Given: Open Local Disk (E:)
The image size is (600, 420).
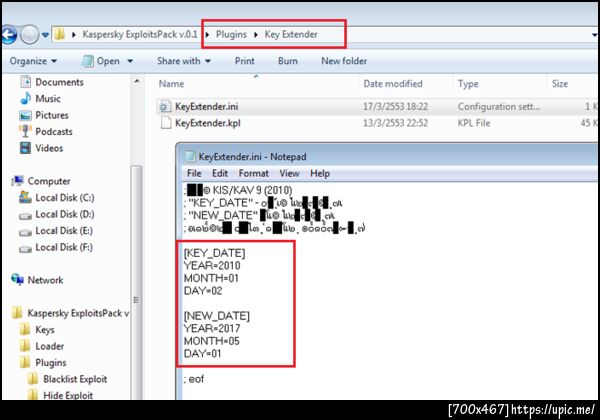Looking at the screenshot, I should (x=64, y=231).
